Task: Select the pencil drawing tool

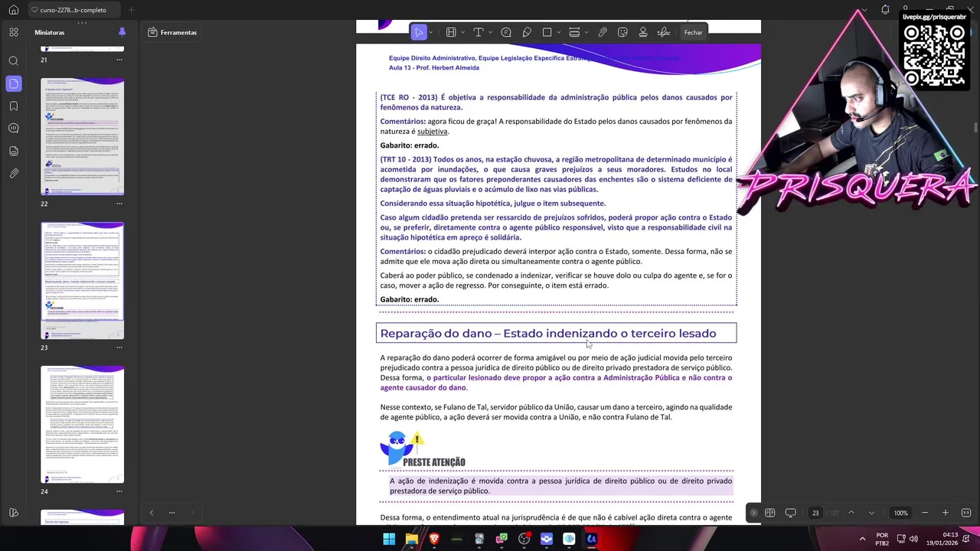Action: click(x=527, y=32)
